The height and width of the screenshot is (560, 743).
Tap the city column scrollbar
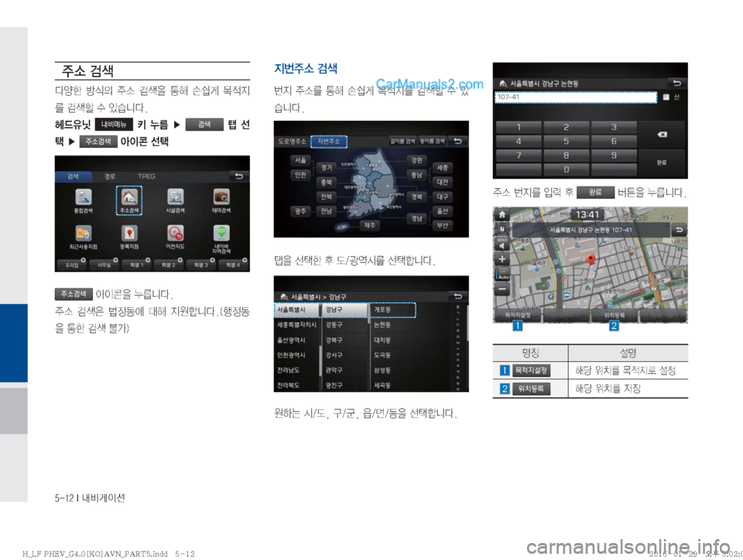coord(320,362)
